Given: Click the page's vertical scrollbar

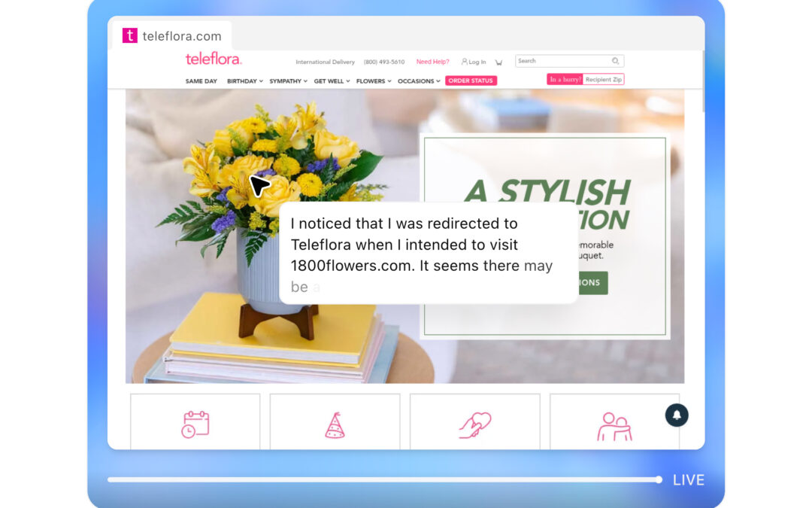Looking at the screenshot, I should coord(703,81).
